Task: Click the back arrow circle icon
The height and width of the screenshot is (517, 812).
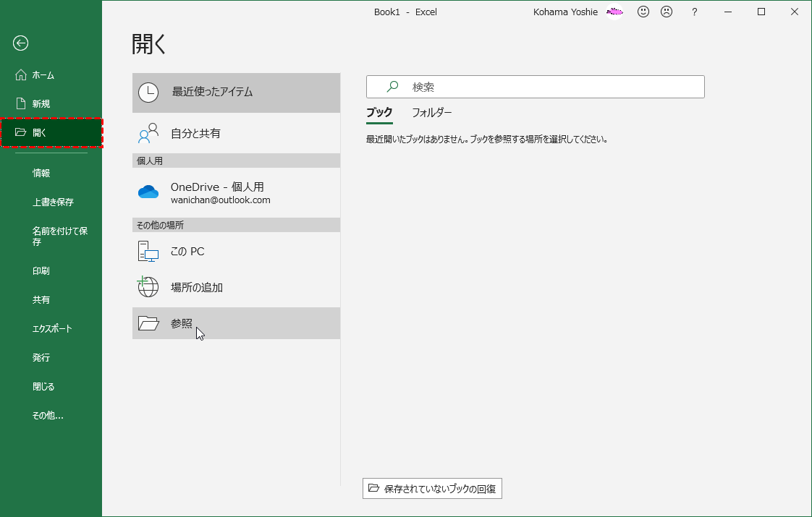Action: [20, 43]
